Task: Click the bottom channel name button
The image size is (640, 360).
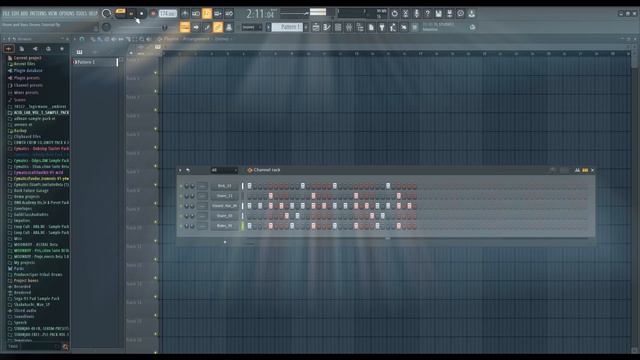Action: coord(224,226)
